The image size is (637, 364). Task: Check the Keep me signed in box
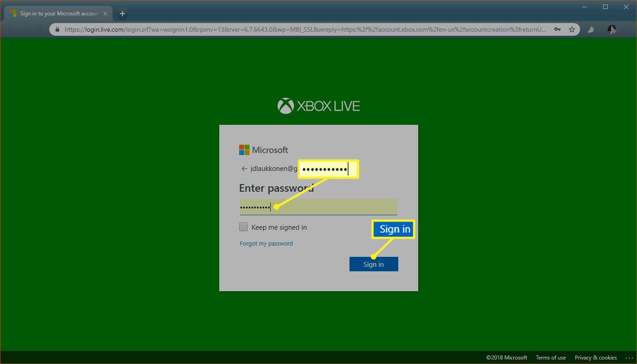click(x=244, y=227)
